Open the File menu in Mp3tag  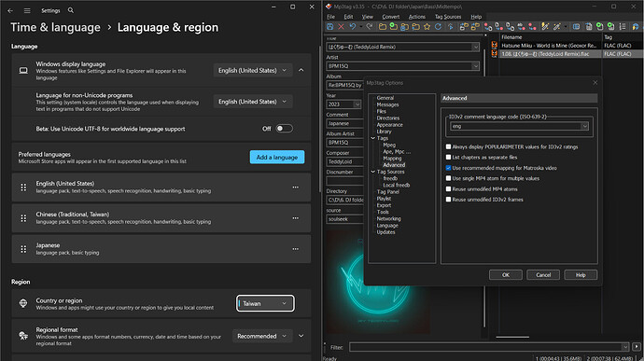pyautogui.click(x=330, y=17)
